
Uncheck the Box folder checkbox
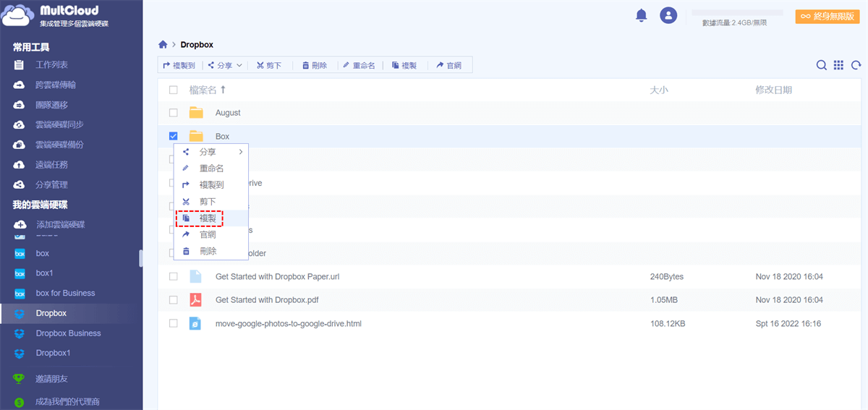pos(173,136)
